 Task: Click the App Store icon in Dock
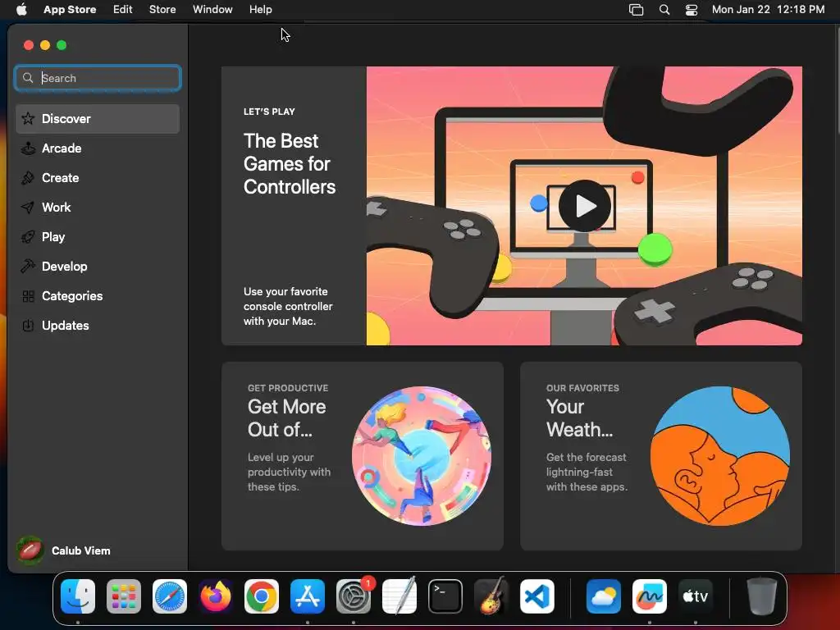point(308,596)
